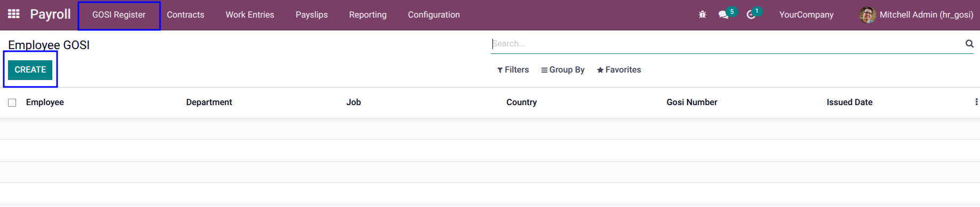
Task: Expand the Favorites dropdown
Action: (619, 70)
